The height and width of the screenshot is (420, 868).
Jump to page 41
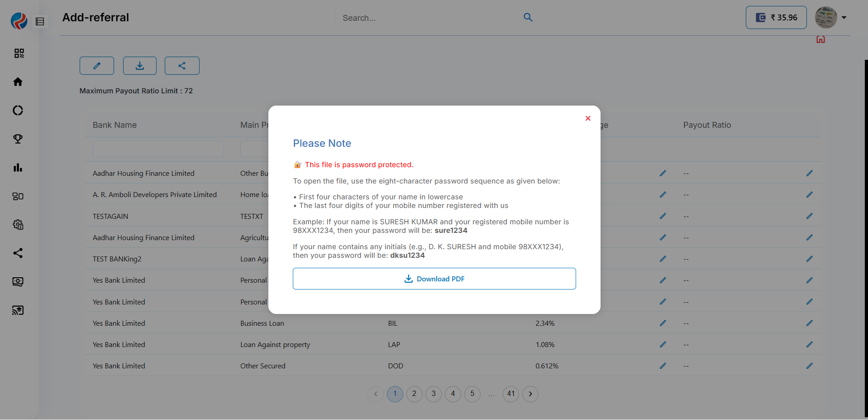[511, 394]
